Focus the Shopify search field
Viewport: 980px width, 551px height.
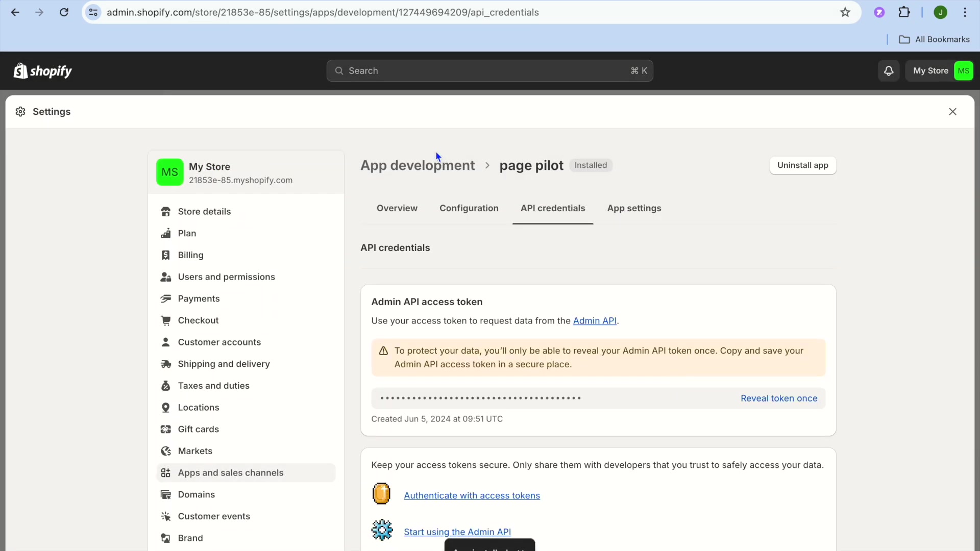(x=490, y=71)
